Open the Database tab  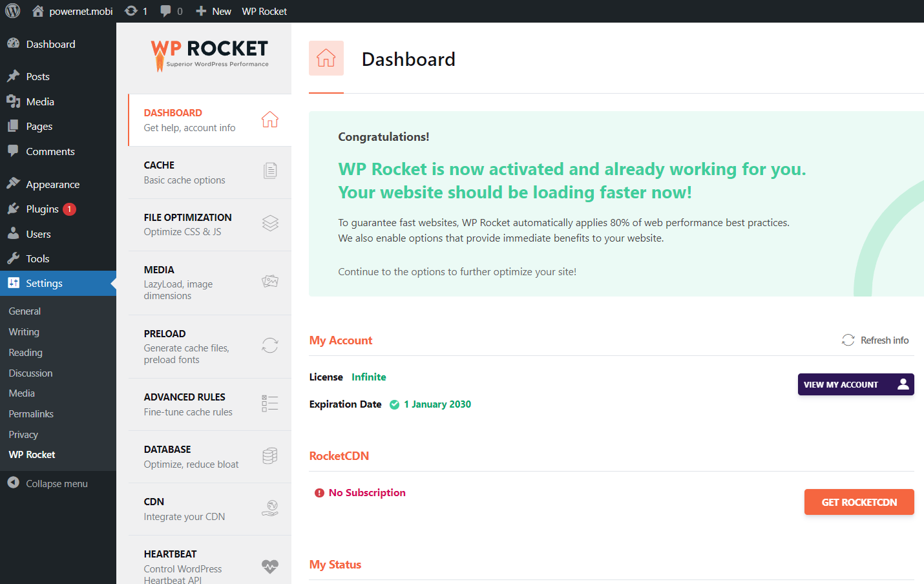pyautogui.click(x=210, y=457)
